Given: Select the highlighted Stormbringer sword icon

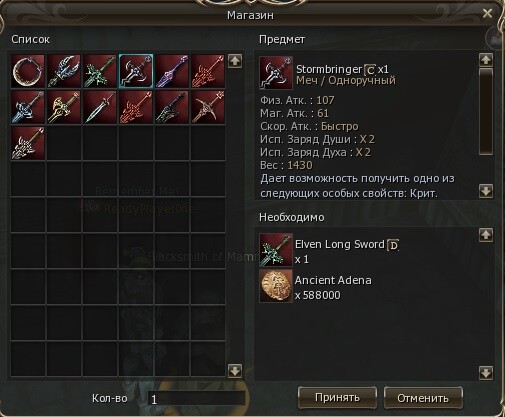Looking at the screenshot, I should [x=136, y=71].
